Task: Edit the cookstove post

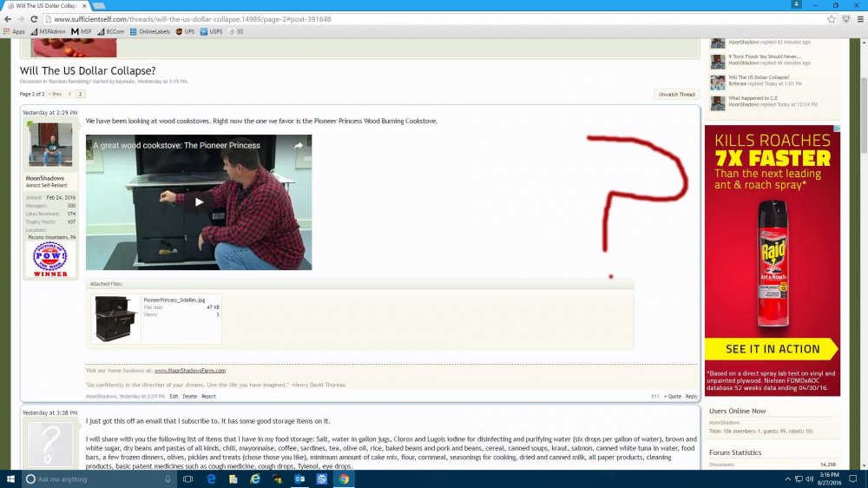Action: pos(174,397)
